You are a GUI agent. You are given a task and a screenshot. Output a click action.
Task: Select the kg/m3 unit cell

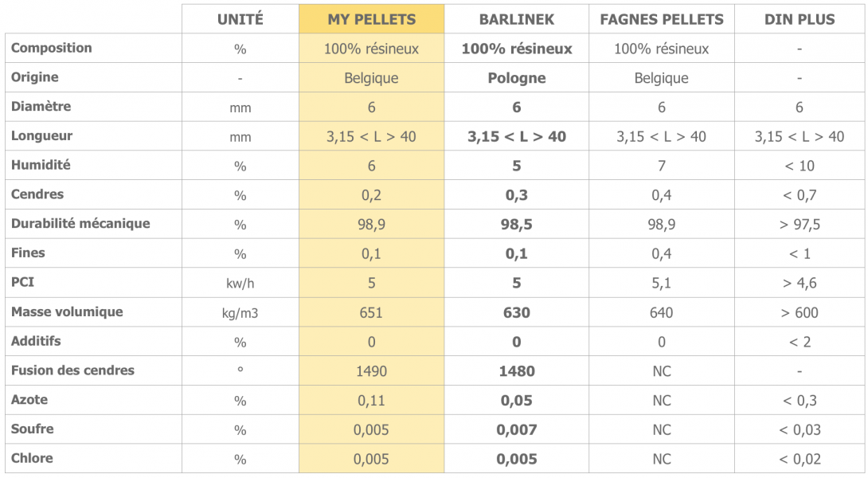click(x=240, y=314)
